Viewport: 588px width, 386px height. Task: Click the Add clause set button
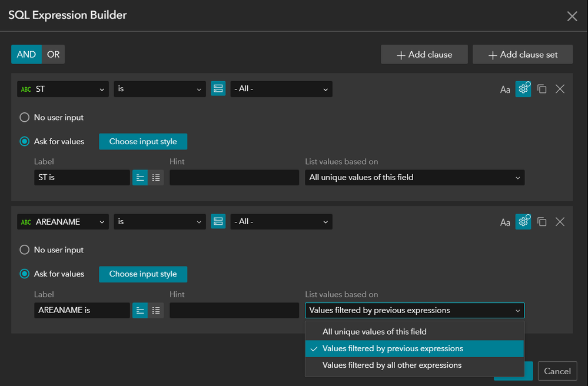(523, 54)
